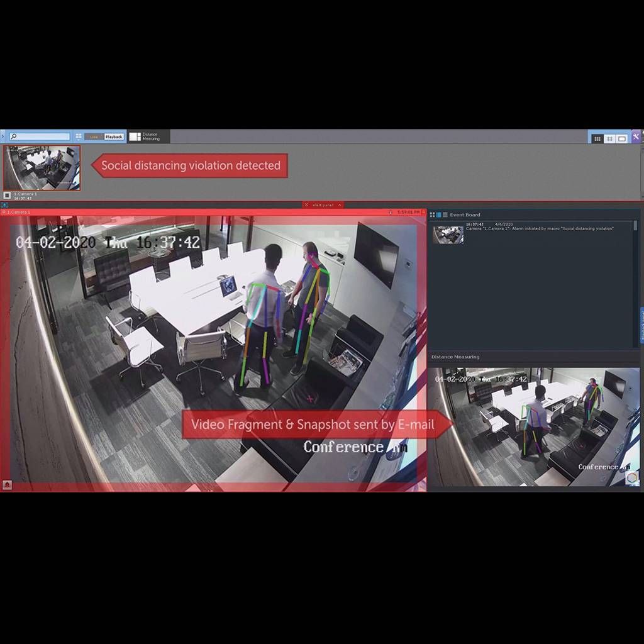Click the search field in the top bar

[x=40, y=136]
